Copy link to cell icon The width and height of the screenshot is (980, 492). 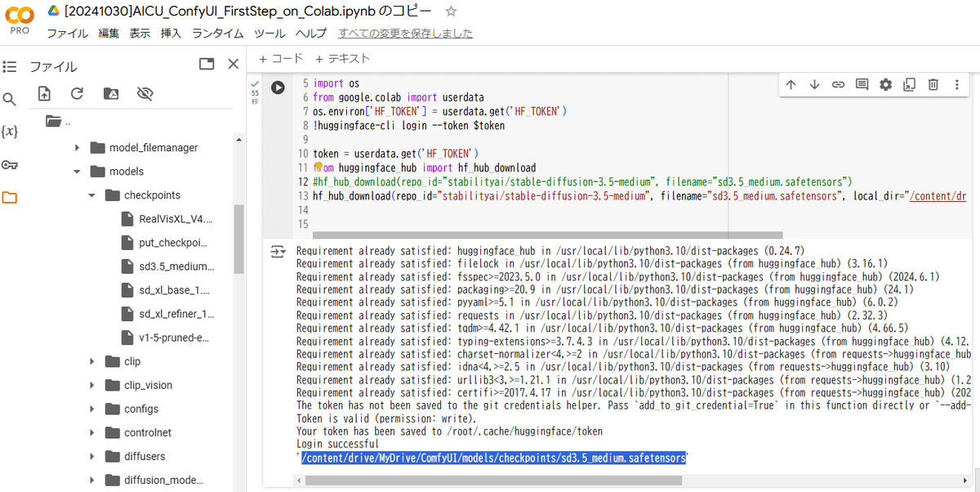click(x=838, y=84)
